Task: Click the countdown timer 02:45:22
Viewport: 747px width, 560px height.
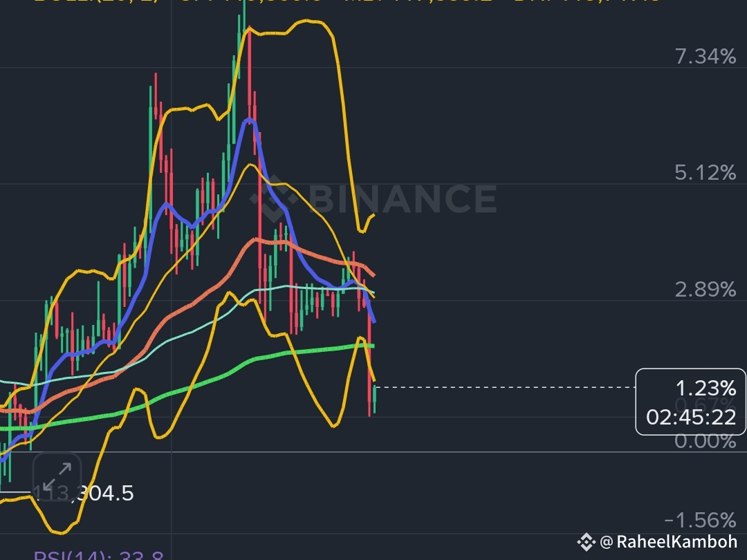Action: [691, 418]
